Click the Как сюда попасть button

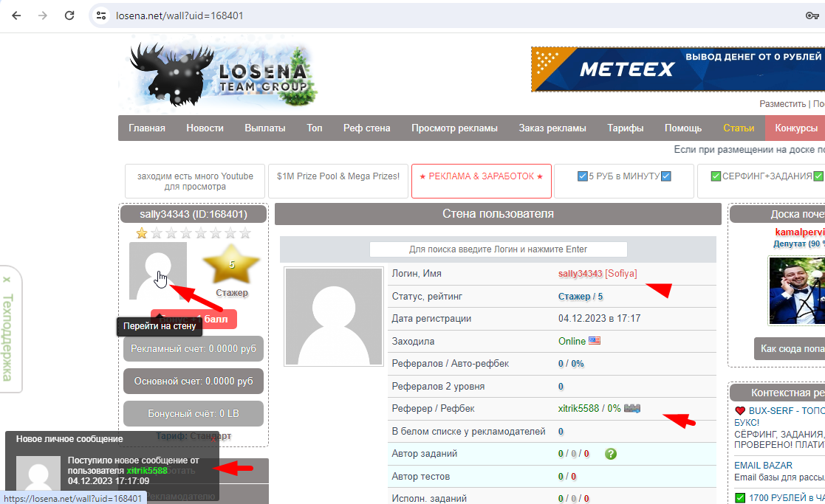[790, 349]
